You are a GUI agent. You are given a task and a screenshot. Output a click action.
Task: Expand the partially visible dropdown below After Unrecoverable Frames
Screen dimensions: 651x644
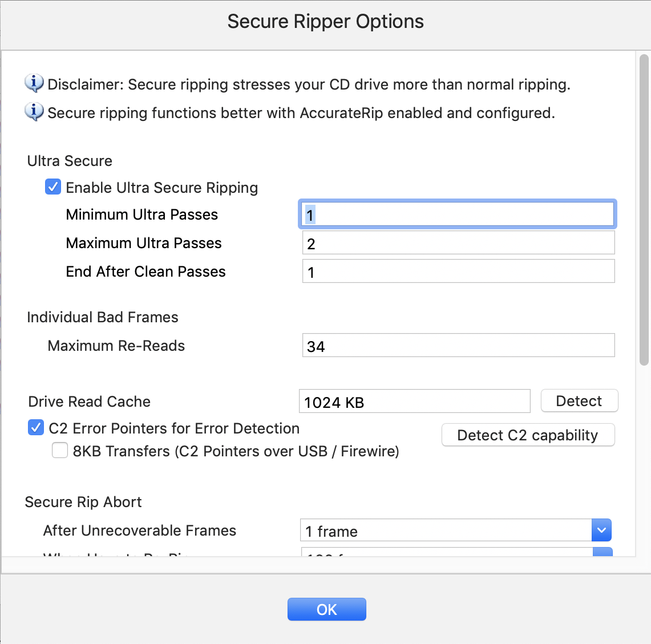click(603, 552)
